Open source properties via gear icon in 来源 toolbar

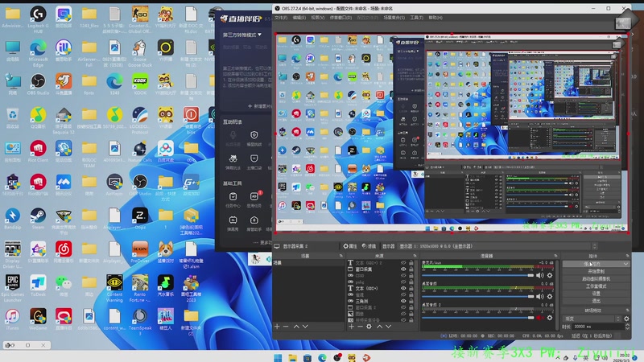tap(369, 327)
